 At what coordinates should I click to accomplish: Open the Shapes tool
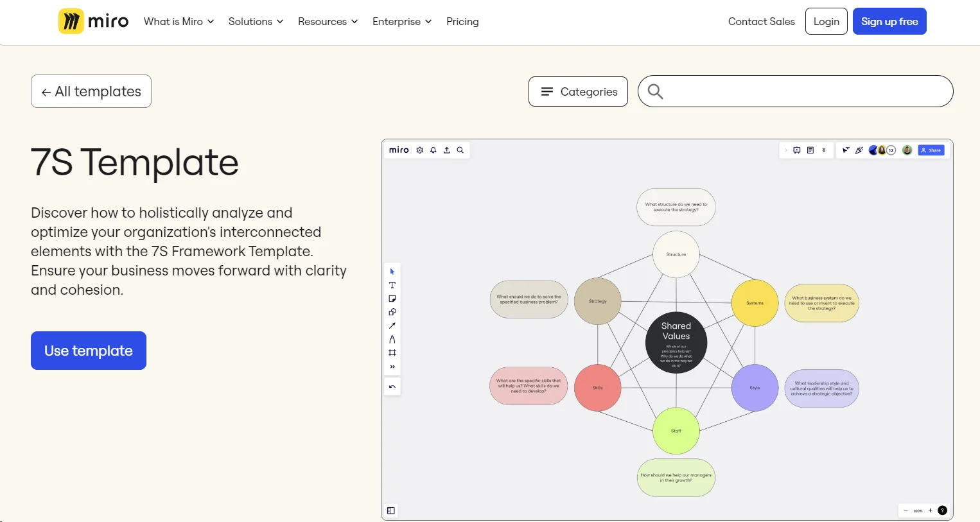click(x=392, y=312)
